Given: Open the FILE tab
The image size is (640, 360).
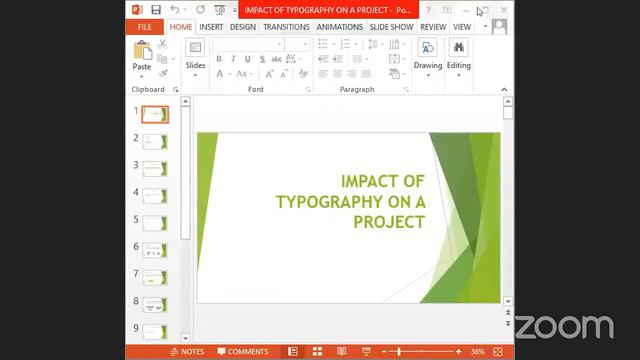Looking at the screenshot, I should point(144,27).
